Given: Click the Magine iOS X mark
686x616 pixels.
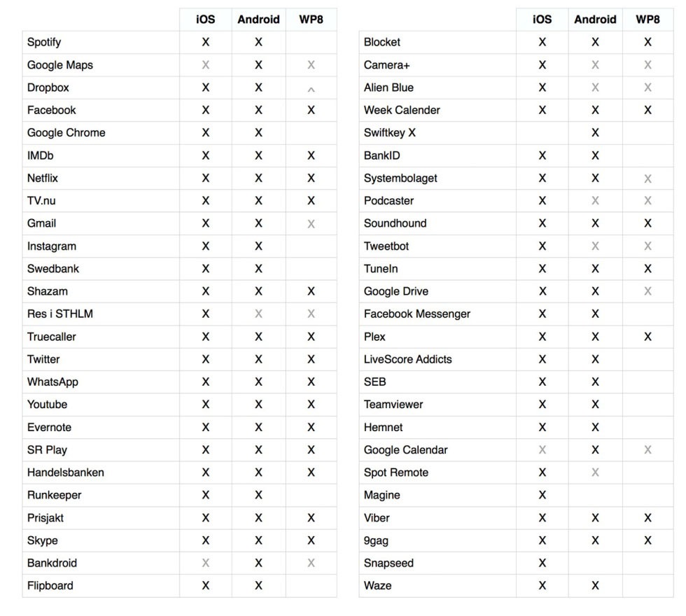Looking at the screenshot, I should pyautogui.click(x=542, y=495).
